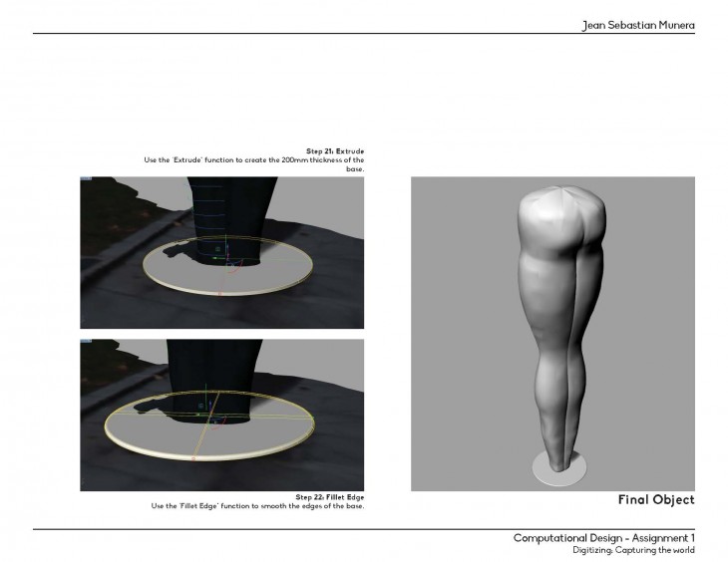
Task: Click the Step 22 fillet edge screenshot
Action: click(x=222, y=415)
